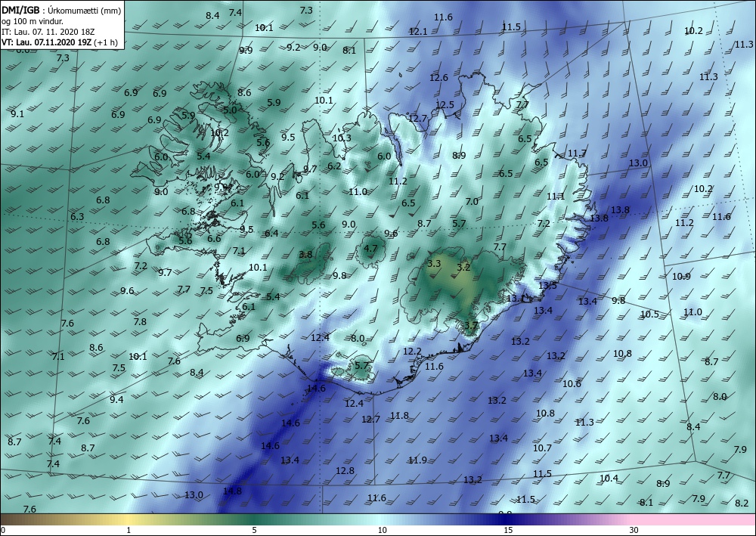The height and width of the screenshot is (536, 756).
Task: Select the 11.1 value on the map
Action: point(556,196)
